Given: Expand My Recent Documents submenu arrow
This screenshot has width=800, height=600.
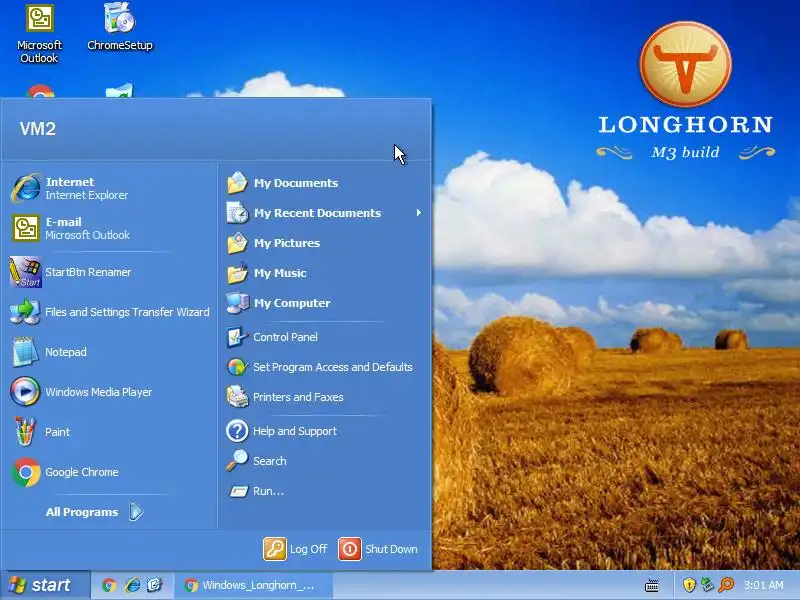Looking at the screenshot, I should pyautogui.click(x=418, y=213).
